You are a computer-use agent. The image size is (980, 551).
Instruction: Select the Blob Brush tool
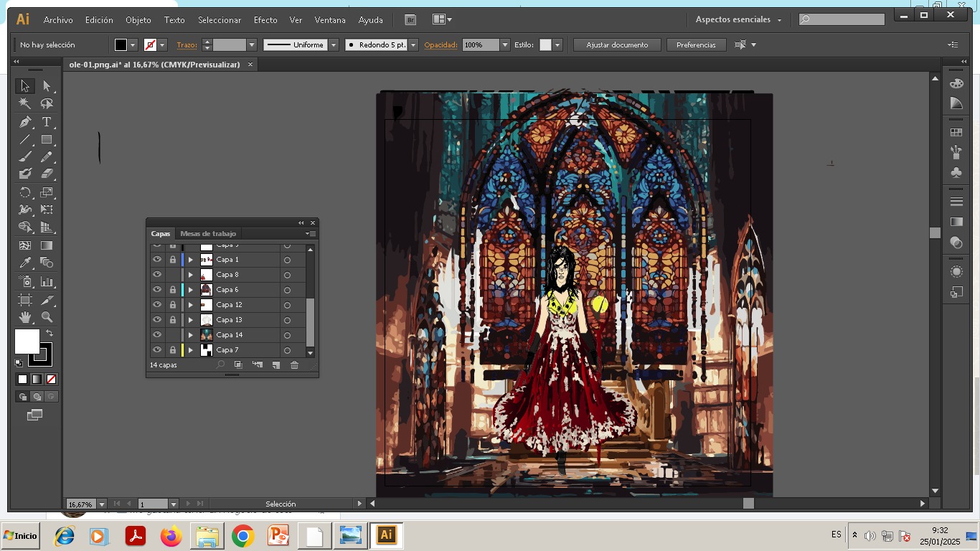tap(24, 174)
